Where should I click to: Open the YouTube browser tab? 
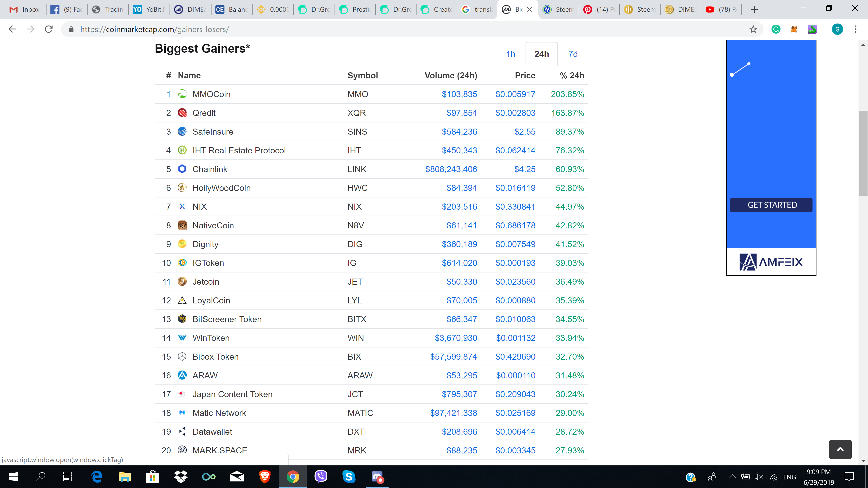click(721, 9)
